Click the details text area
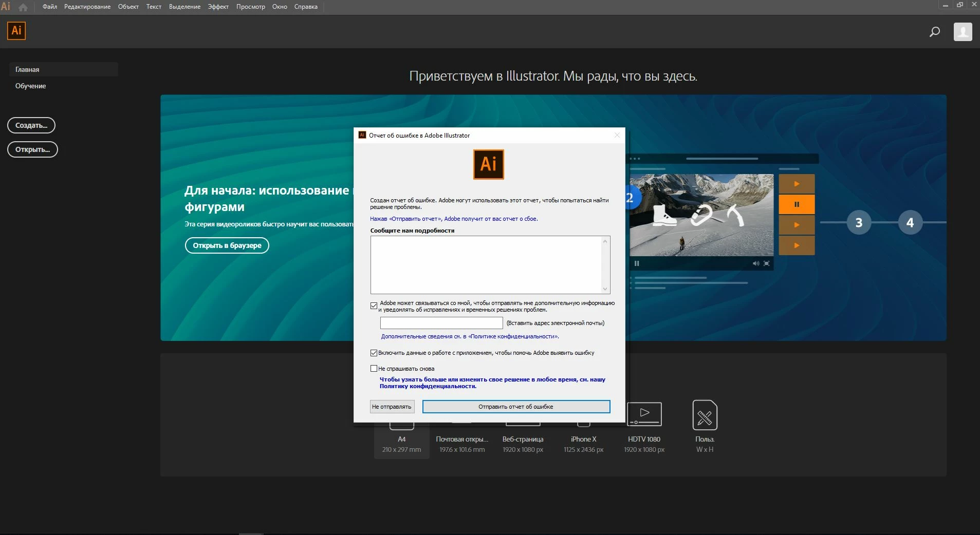This screenshot has height=535, width=980. (x=486, y=265)
